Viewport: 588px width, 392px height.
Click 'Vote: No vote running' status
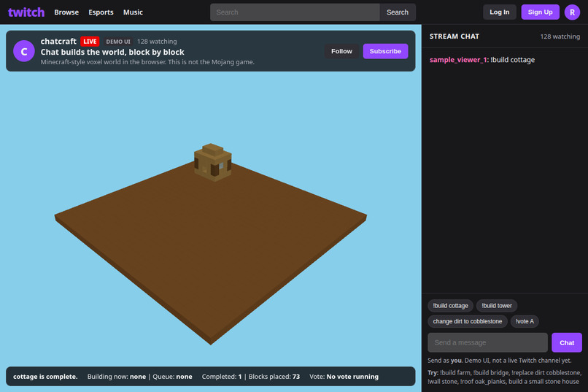point(344,377)
